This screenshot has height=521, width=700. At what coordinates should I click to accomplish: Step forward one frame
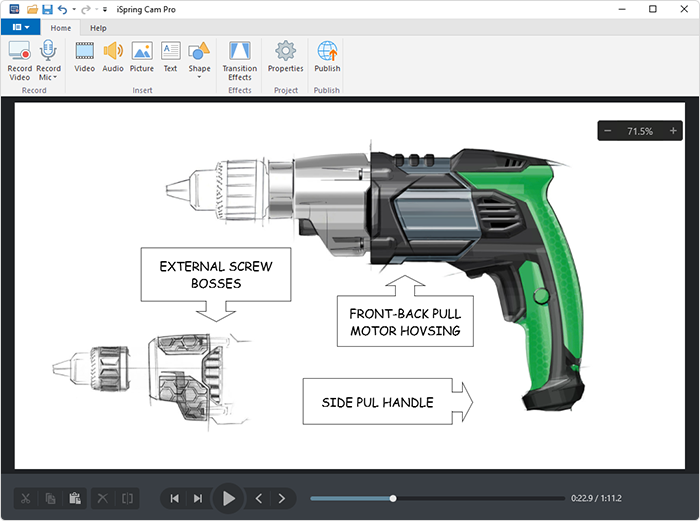click(282, 498)
